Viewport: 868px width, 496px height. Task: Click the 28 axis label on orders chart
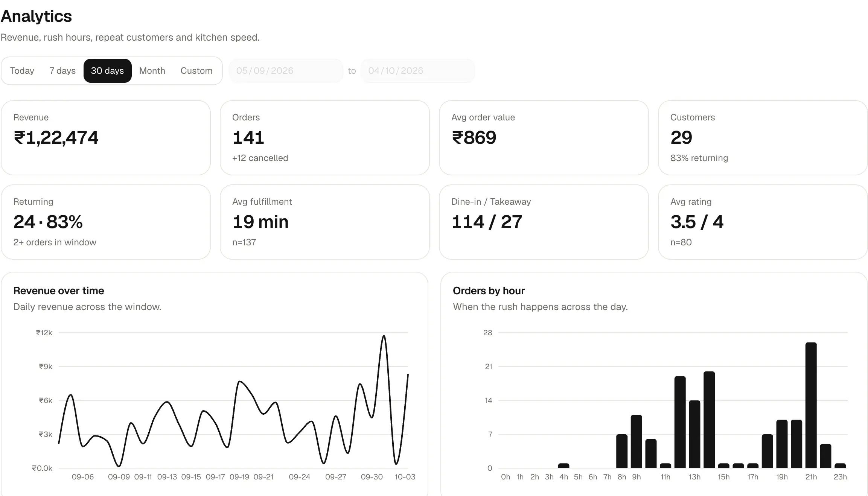488,333
